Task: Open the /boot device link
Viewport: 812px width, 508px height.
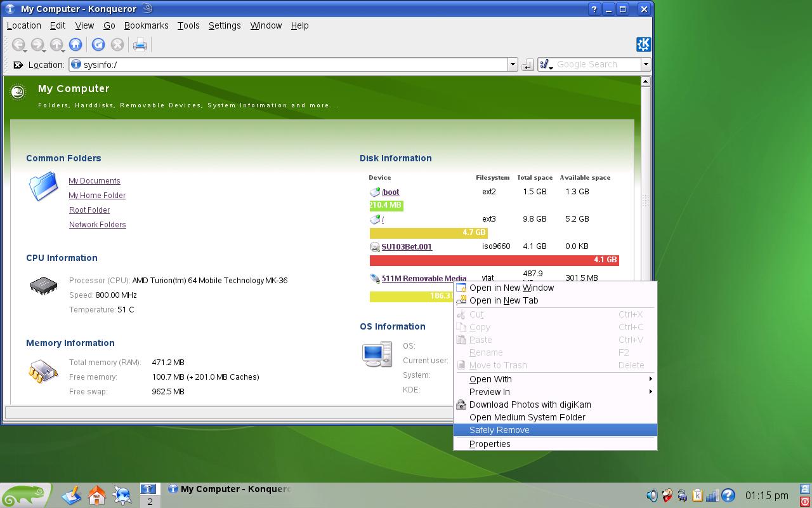Action: tap(390, 192)
